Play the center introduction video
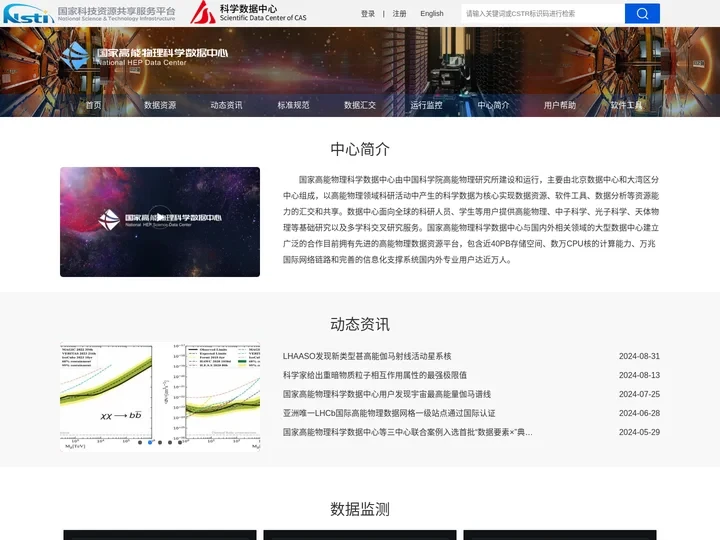The width and height of the screenshot is (720, 540). tap(160, 217)
